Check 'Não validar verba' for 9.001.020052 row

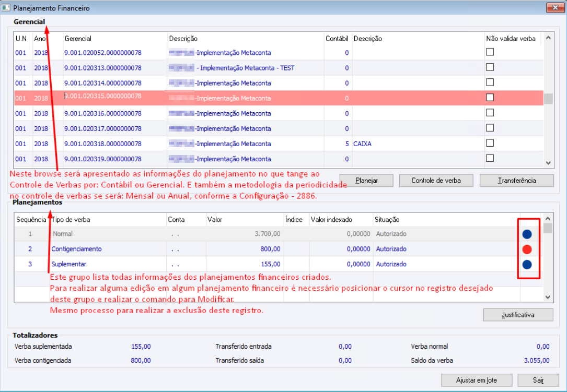(490, 52)
